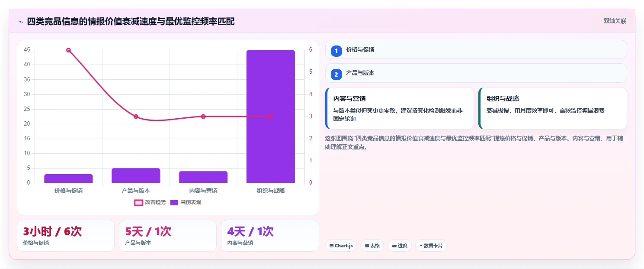Viewport: 644px width, 269px height.
Task: Click the 价格与促销 purple bar
Action: (68, 178)
